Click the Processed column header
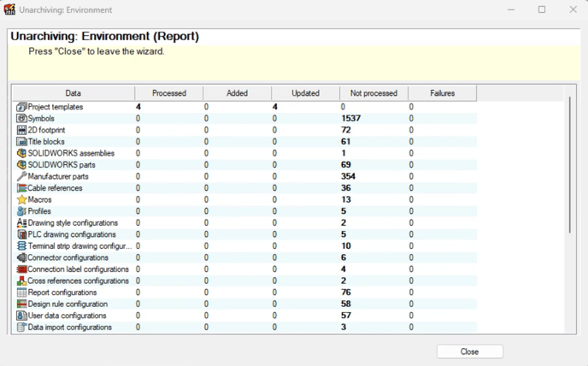This screenshot has height=366, width=588. (168, 93)
